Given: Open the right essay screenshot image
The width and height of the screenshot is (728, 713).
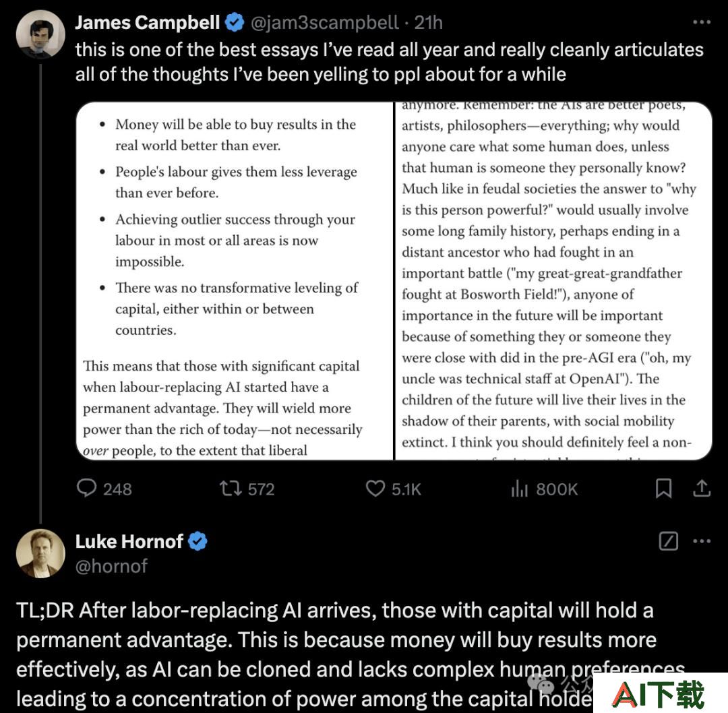Looking at the screenshot, I should click(x=553, y=281).
